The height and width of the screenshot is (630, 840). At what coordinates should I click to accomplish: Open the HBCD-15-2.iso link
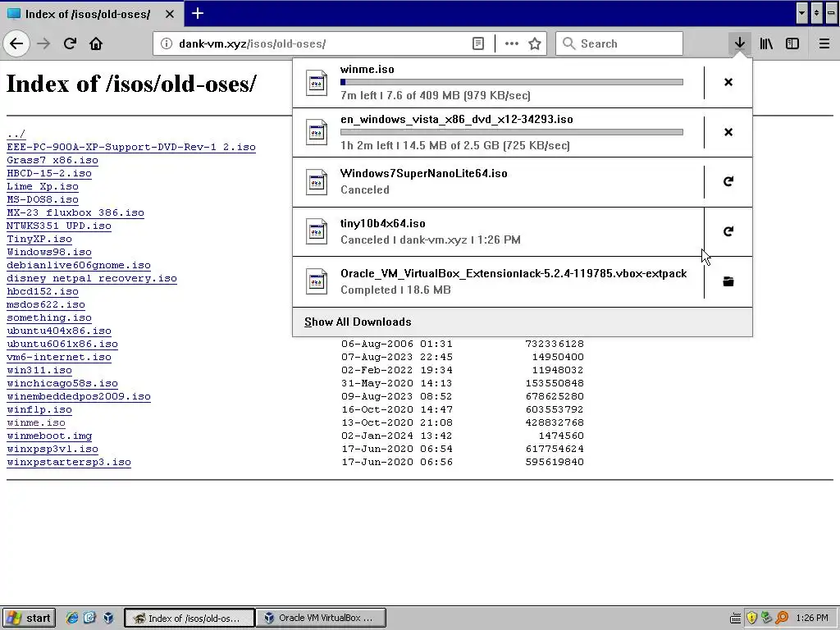pos(48,173)
